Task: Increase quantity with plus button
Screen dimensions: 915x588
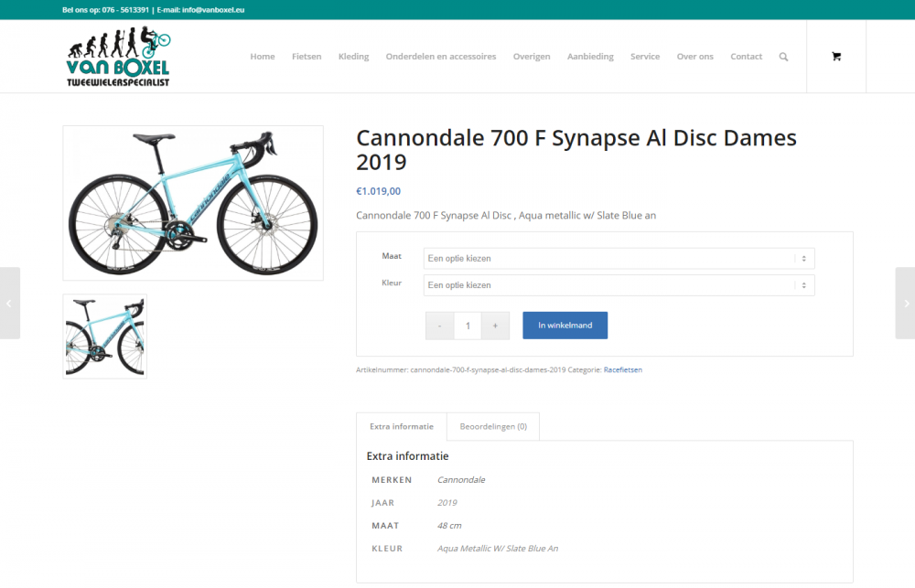Action: click(495, 326)
